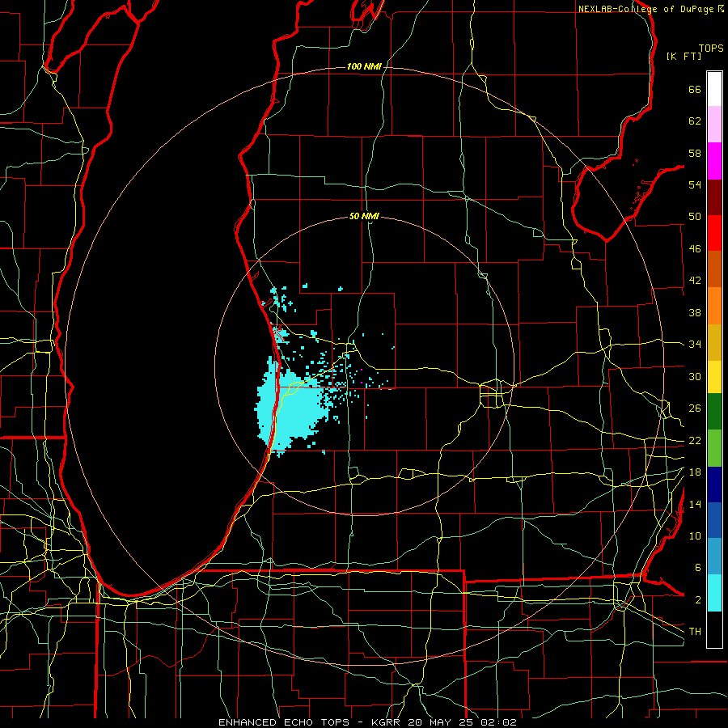Viewport: 728px width, 728px height.
Task: Click the legend label "66"
Action: (x=695, y=90)
